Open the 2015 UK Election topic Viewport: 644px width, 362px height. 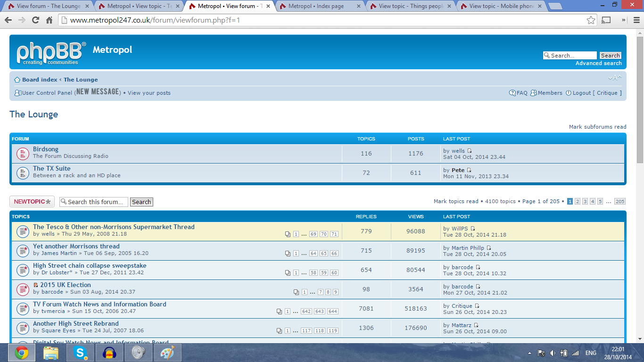coord(66,285)
